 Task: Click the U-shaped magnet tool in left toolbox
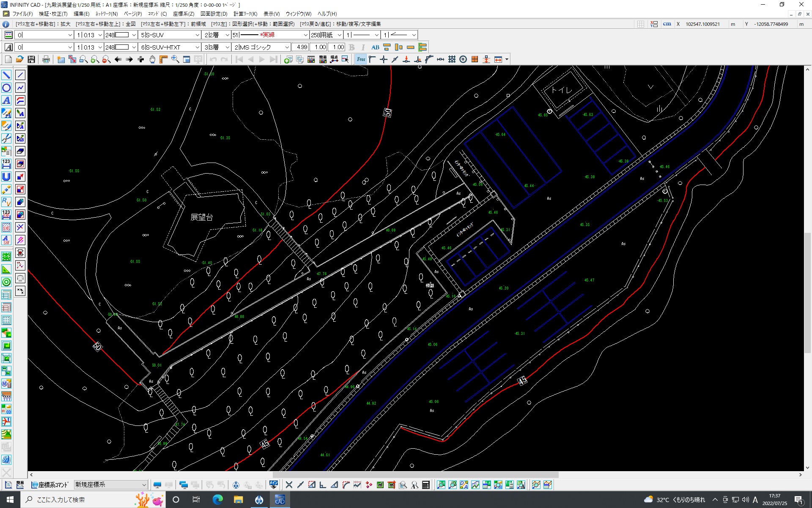tap(6, 177)
